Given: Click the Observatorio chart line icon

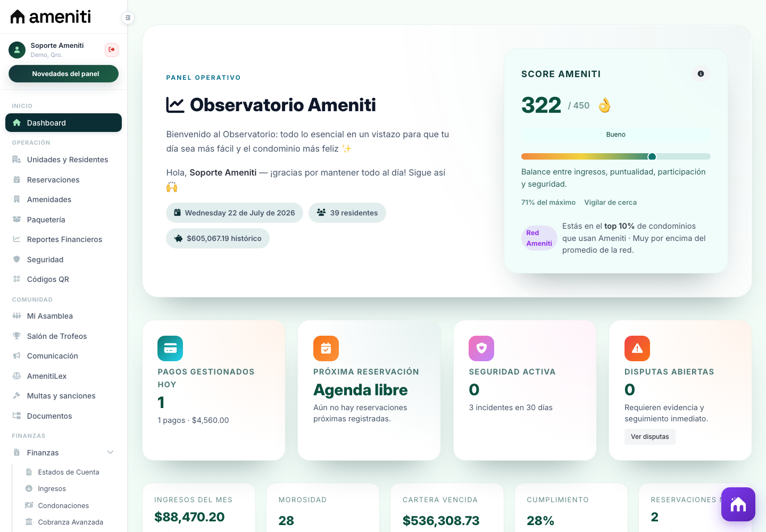Looking at the screenshot, I should 176,105.
